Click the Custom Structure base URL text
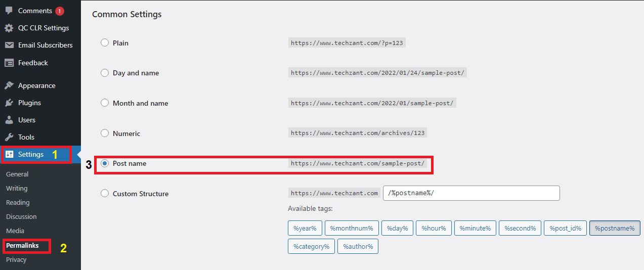Viewport: 644px width, 270px height. click(x=334, y=193)
